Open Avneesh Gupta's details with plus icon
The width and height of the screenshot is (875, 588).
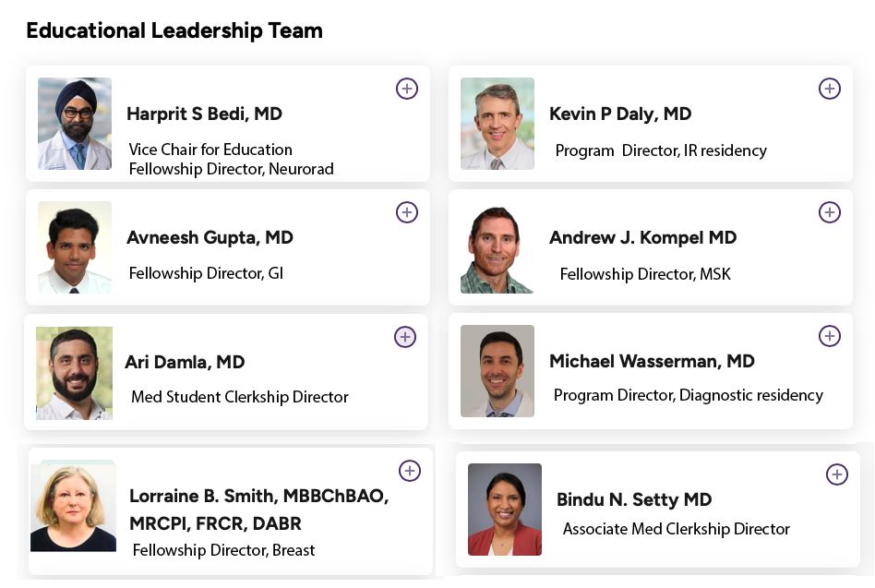(x=407, y=212)
